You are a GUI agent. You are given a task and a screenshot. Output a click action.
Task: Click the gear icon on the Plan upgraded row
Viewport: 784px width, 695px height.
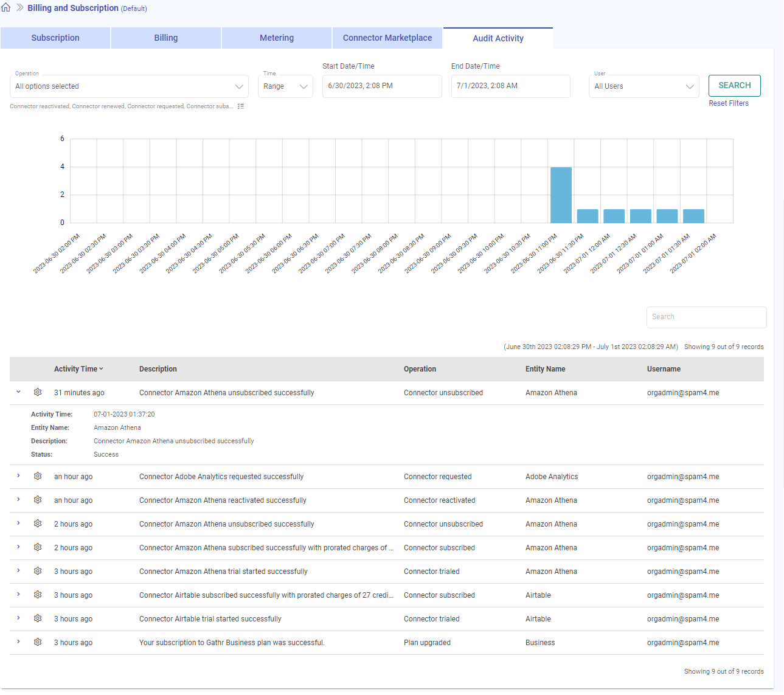pyautogui.click(x=38, y=642)
